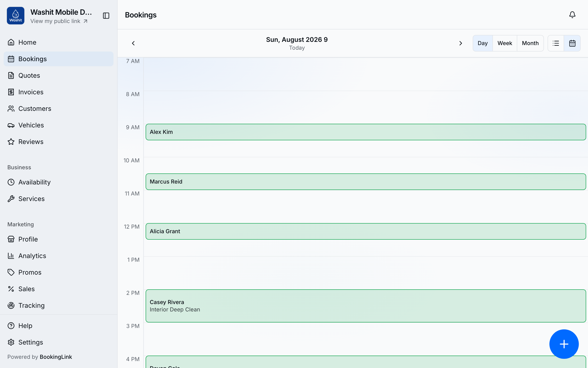Click the Washit Mobile D... business name
Image resolution: width=588 pixels, height=368 pixels.
61,12
